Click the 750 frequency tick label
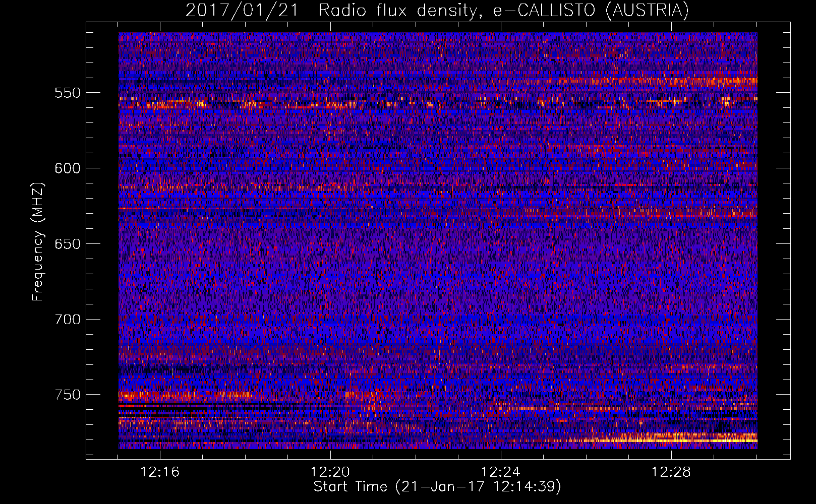This screenshot has height=504, width=816. click(x=68, y=395)
